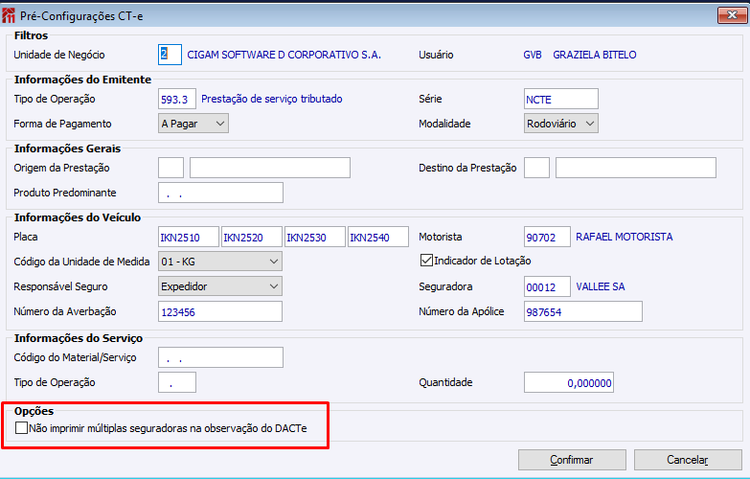Click the Tipo de Operação field under Serviço

[177, 382]
